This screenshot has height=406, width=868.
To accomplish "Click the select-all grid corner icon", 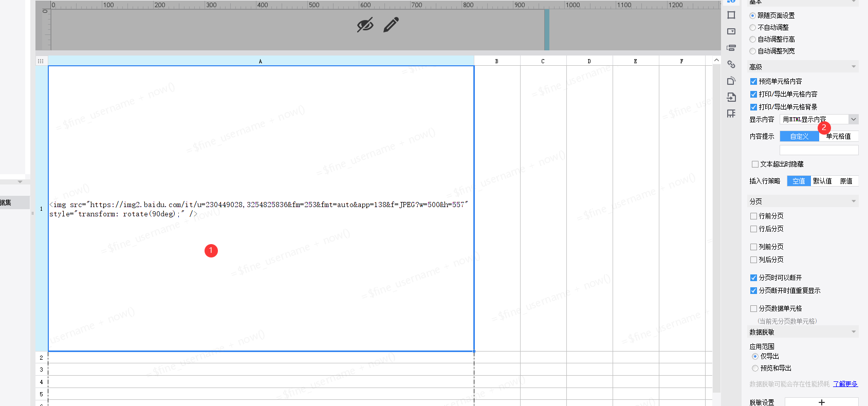I will [41, 61].
